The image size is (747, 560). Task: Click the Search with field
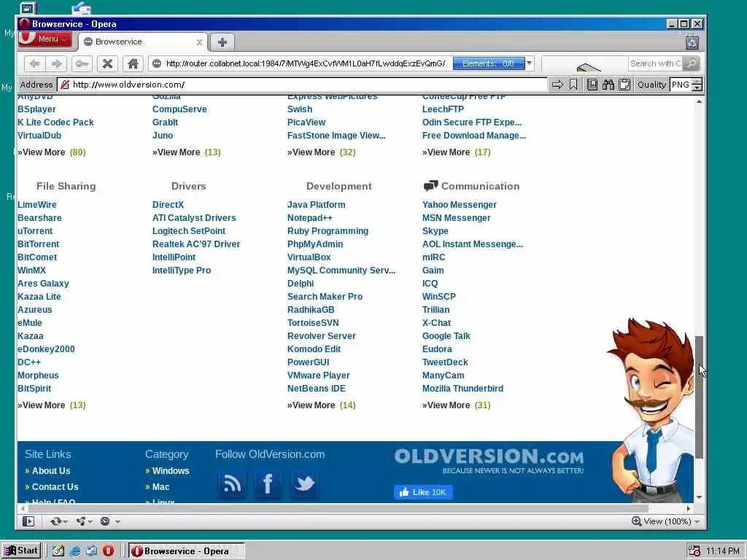point(656,63)
